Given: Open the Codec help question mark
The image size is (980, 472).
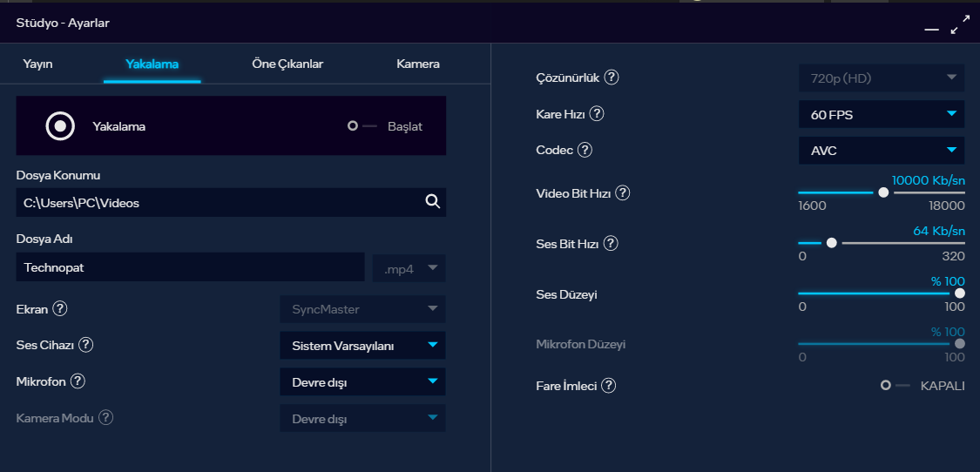Looking at the screenshot, I should pos(585,150).
